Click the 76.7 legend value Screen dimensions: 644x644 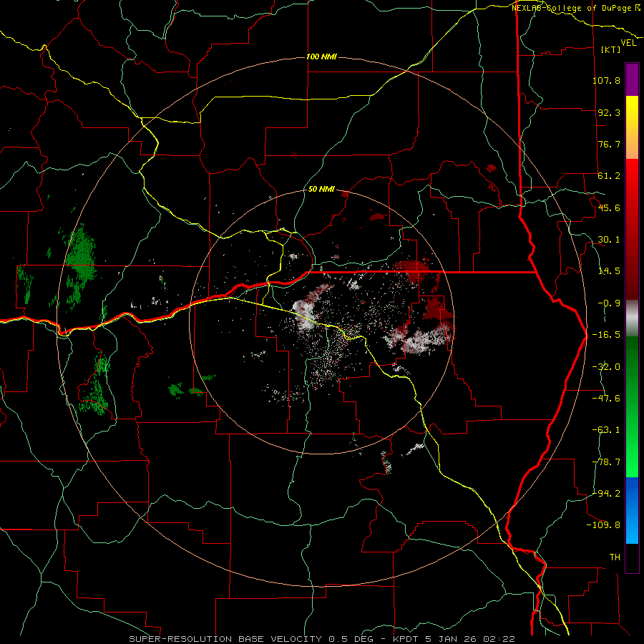click(x=609, y=144)
